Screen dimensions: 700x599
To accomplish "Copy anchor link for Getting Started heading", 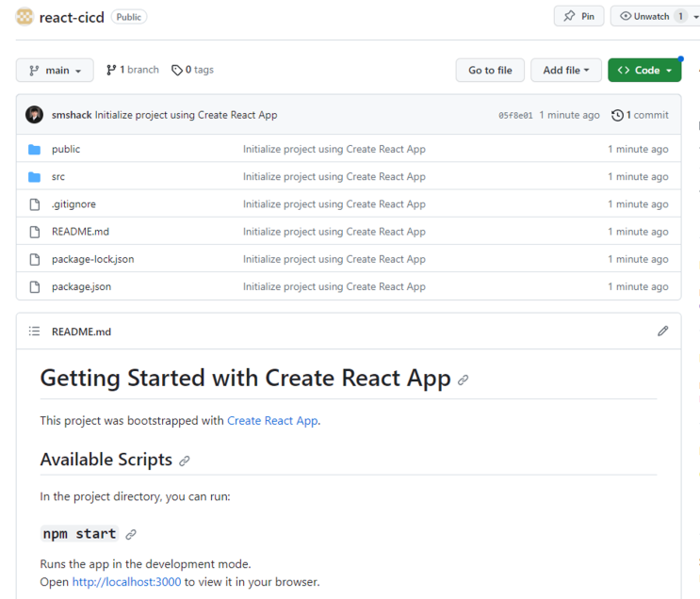I will tap(463, 380).
